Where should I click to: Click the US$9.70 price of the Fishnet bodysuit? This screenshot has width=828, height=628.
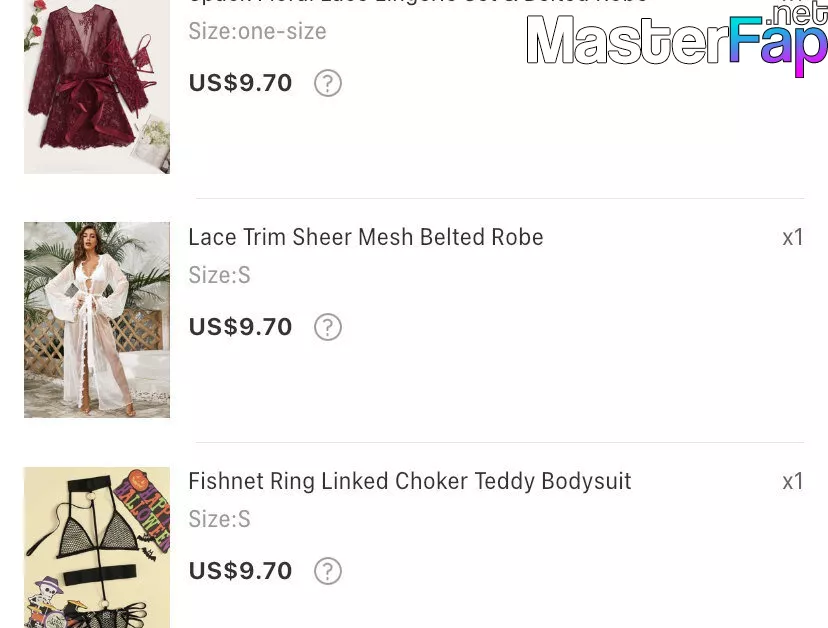[x=240, y=571]
